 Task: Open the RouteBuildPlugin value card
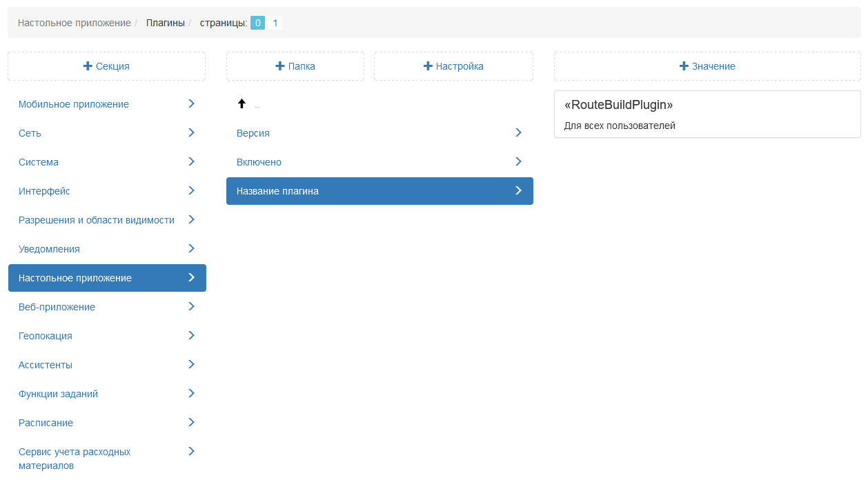click(707, 114)
